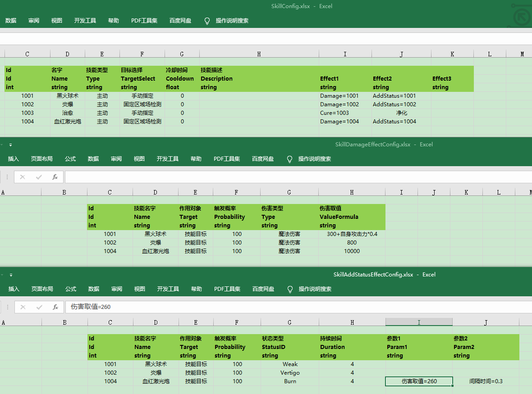Click 操作说明搜索 in SkillAddStatusEffectConfig window

point(315,289)
